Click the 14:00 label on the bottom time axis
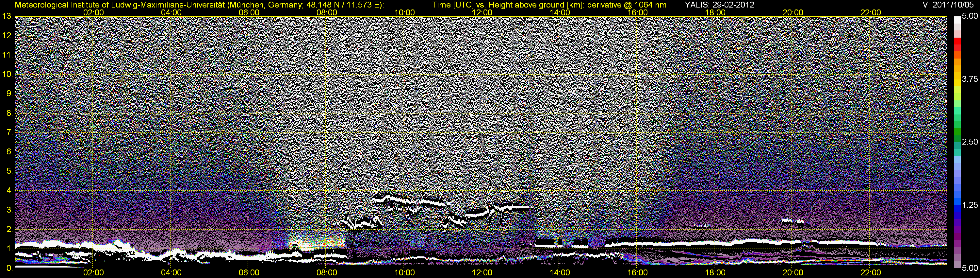 pos(560,273)
